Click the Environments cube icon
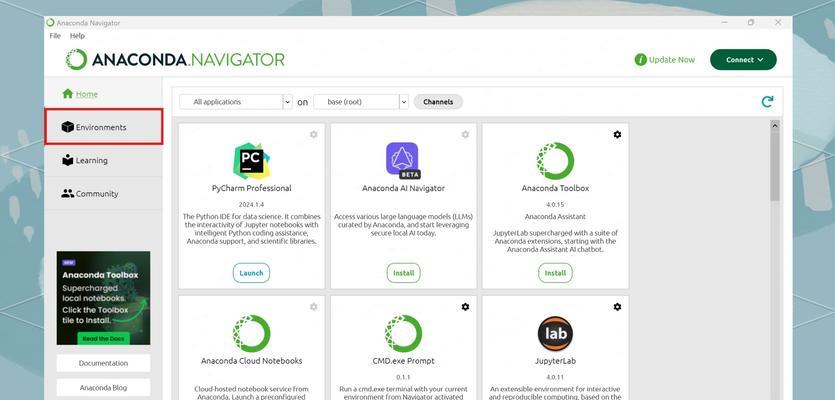 (68, 127)
